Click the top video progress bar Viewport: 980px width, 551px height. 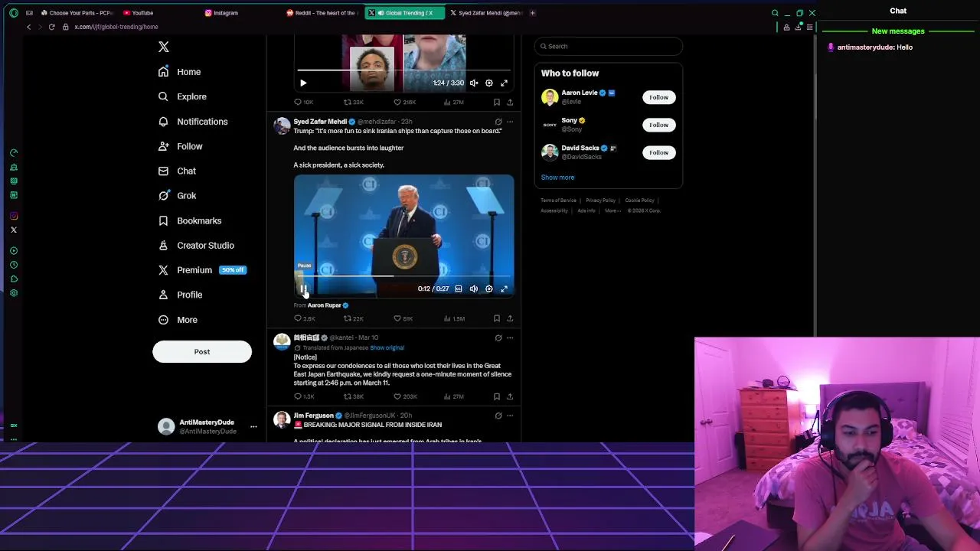(x=403, y=70)
